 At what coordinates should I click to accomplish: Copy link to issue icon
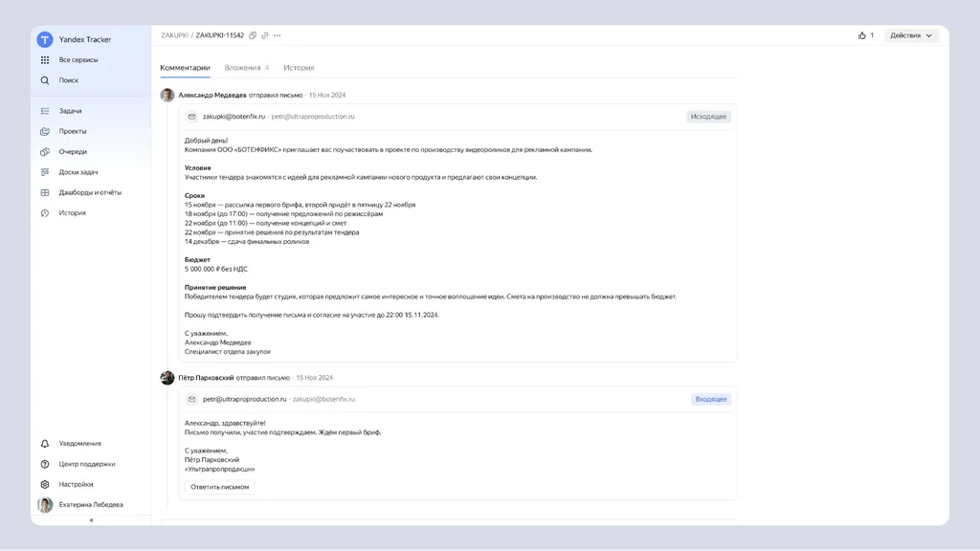(x=265, y=35)
